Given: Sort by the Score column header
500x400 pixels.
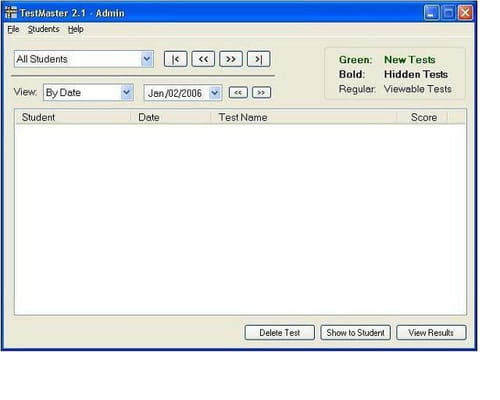Looking at the screenshot, I should (x=422, y=117).
